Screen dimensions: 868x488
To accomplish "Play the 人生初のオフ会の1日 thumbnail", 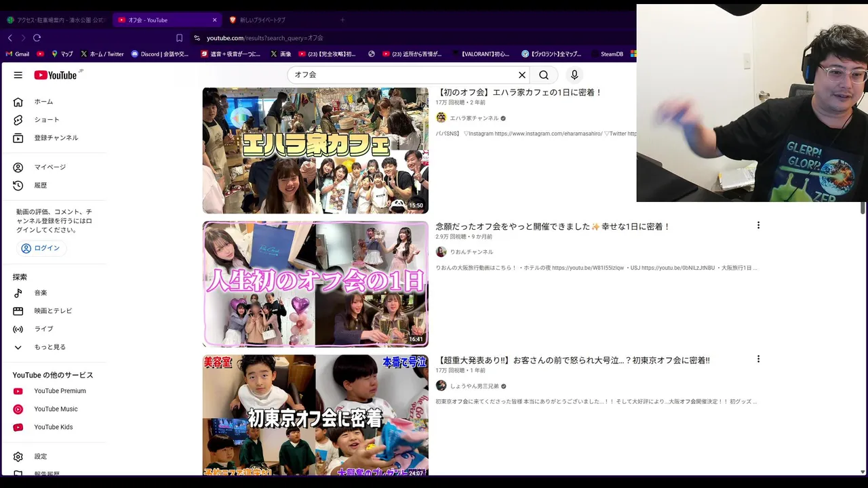I will (x=315, y=284).
